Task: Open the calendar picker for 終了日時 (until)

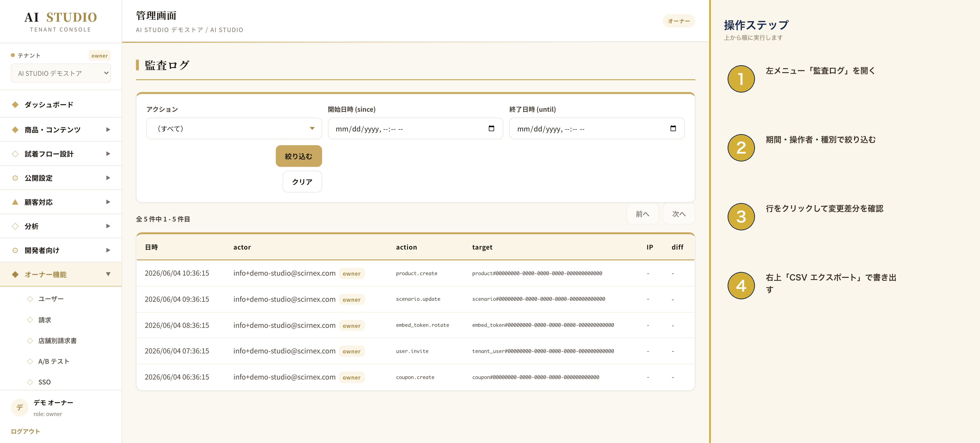Action: tap(673, 128)
